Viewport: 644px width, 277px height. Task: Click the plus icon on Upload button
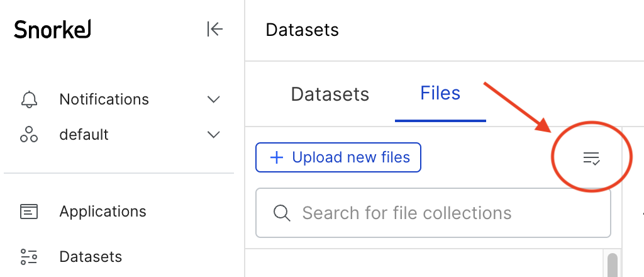point(277,157)
